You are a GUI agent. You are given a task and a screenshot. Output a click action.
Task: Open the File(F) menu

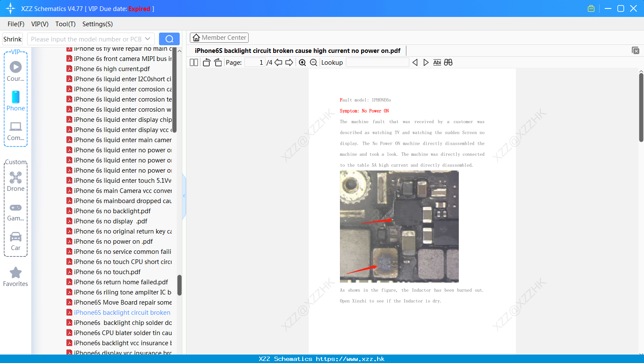16,24
